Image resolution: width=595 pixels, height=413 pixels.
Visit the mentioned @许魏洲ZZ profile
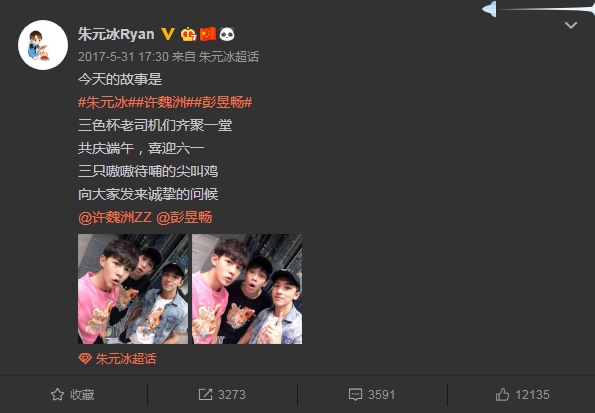(x=115, y=218)
